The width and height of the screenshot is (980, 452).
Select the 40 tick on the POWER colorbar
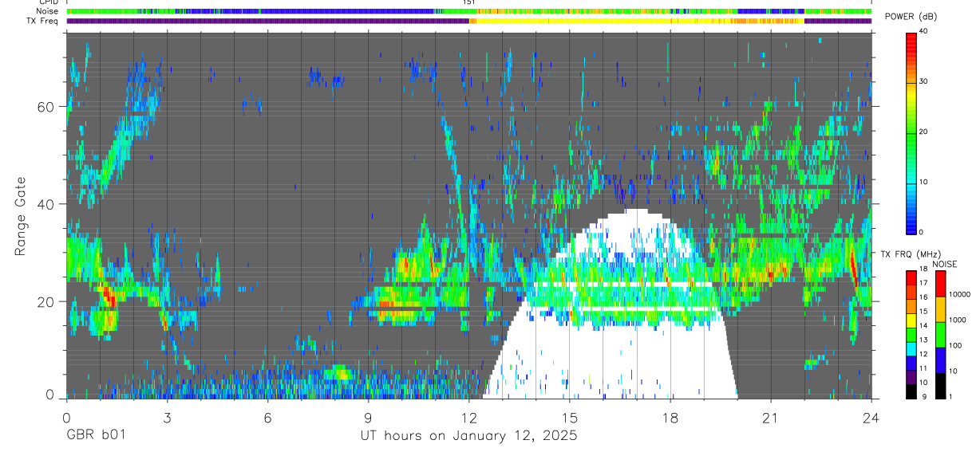[924, 32]
